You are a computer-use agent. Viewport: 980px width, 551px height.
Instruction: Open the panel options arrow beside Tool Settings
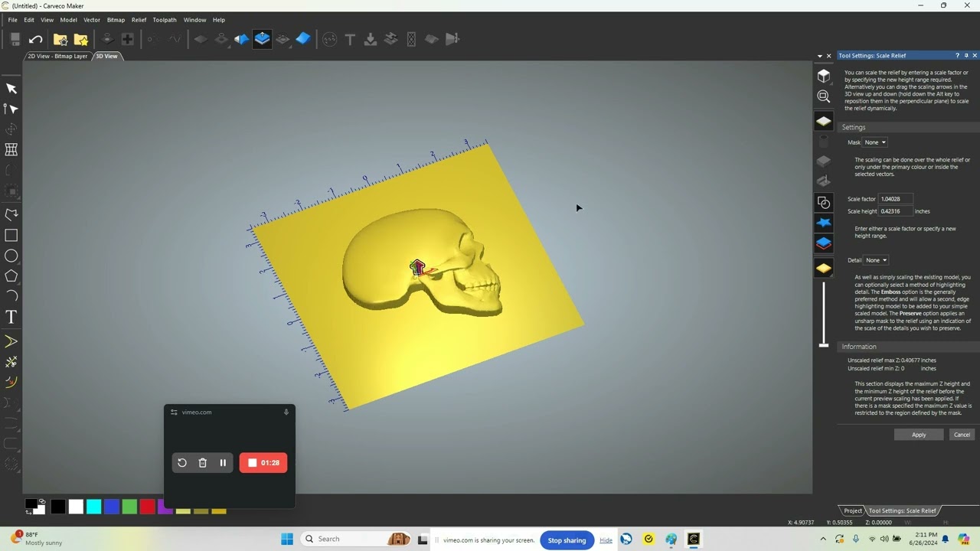pyautogui.click(x=820, y=56)
